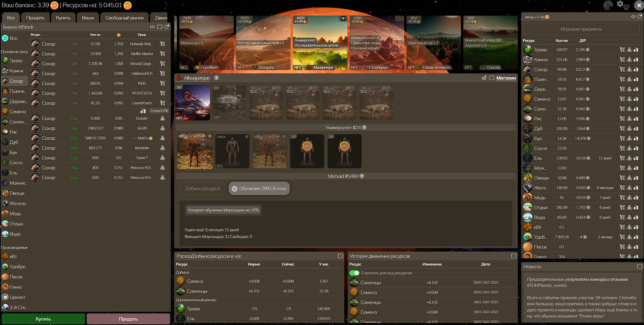Open the 0/1 rover vehicle thumbnail
Image resolution: width=644 pixels, height=325 pixels.
229,103
